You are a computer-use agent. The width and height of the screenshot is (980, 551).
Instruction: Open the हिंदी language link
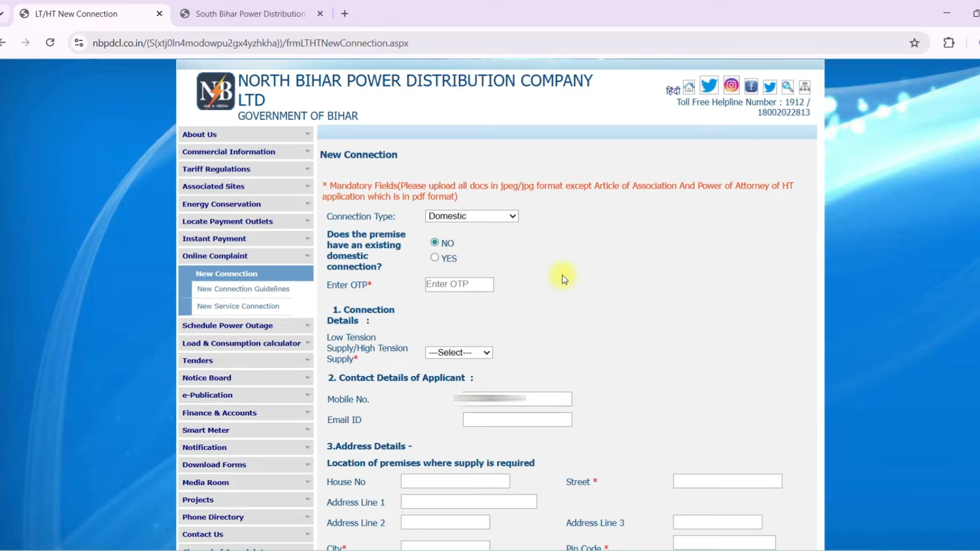pos(673,91)
